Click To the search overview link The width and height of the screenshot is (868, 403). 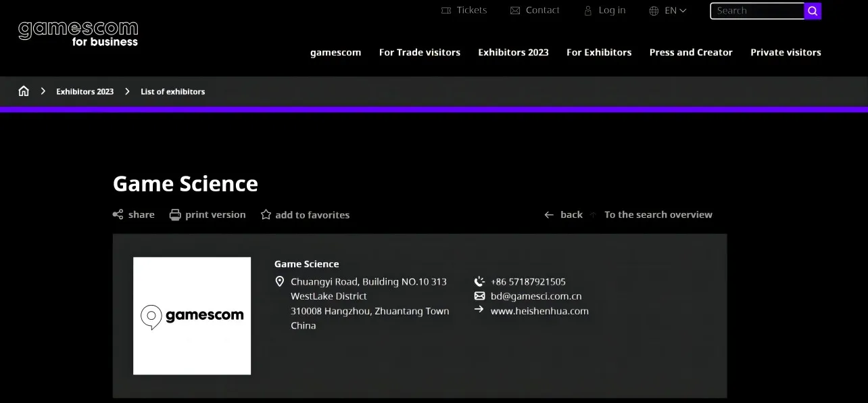(658, 214)
